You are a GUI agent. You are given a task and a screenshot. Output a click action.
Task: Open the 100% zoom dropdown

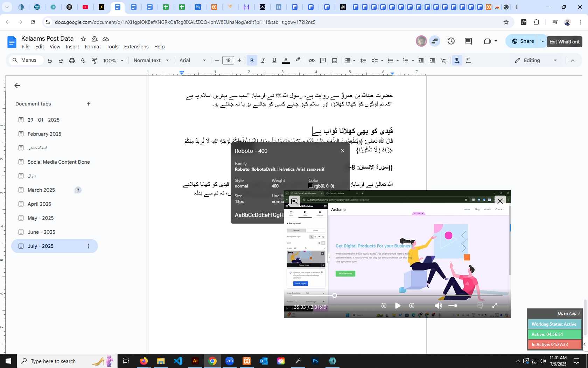[x=113, y=61]
